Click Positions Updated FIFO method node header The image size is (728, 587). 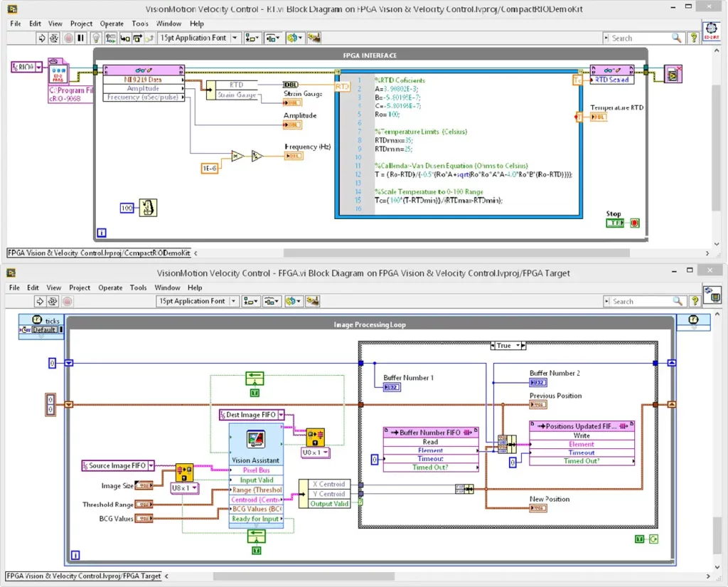coord(582,425)
